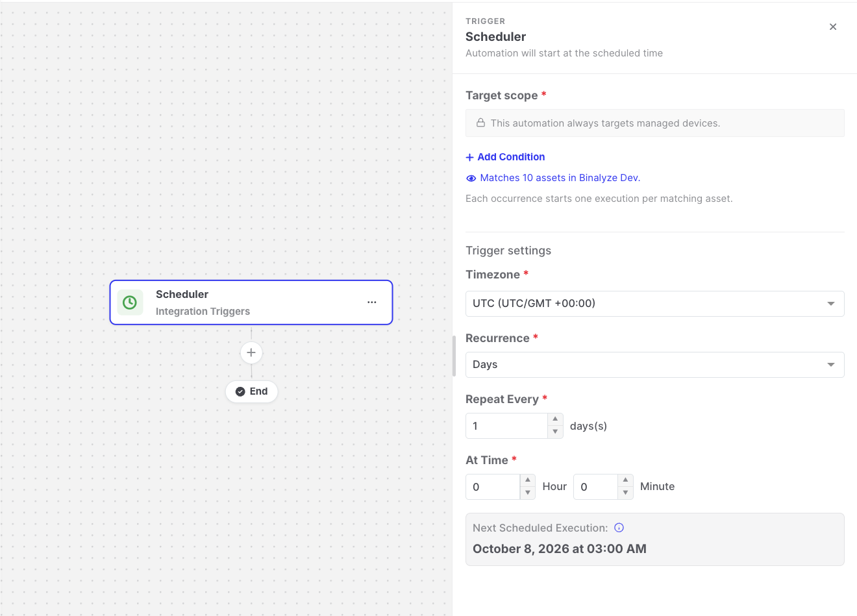857x616 pixels.
Task: Focus the Repeat Every number field
Action: coord(507,426)
